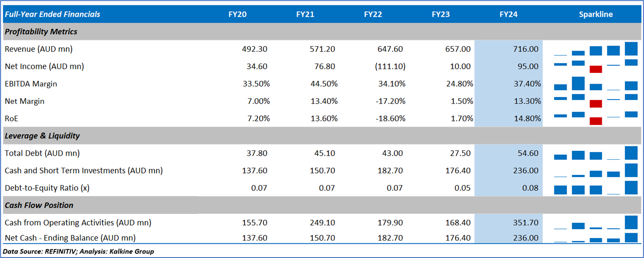Screen dimensions: 644x258
Task: Select the Sparkline column header
Action: click(x=596, y=14)
